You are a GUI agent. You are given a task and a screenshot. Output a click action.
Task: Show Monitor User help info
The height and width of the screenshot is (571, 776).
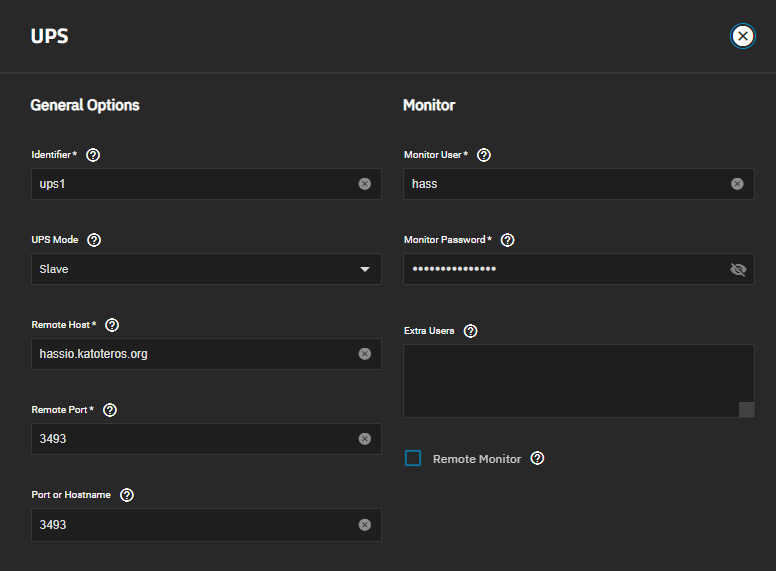tap(484, 155)
